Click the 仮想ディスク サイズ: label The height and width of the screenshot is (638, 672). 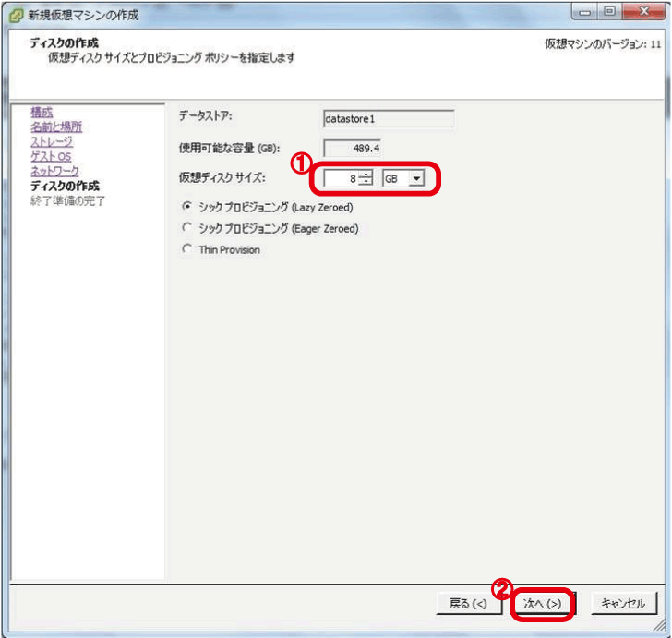222,177
